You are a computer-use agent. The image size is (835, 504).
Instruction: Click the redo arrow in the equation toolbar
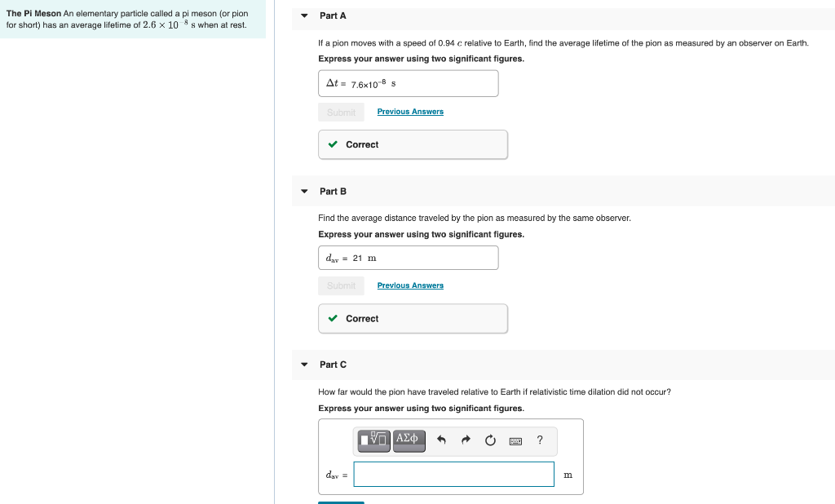(x=465, y=440)
